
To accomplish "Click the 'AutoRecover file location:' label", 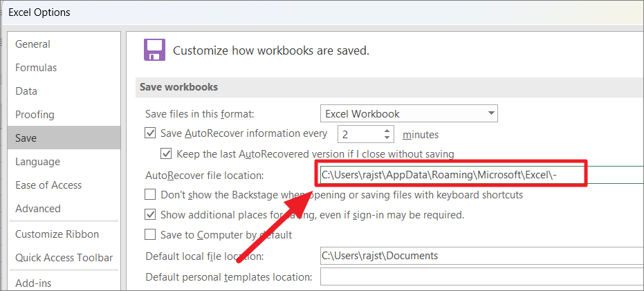I will point(205,176).
